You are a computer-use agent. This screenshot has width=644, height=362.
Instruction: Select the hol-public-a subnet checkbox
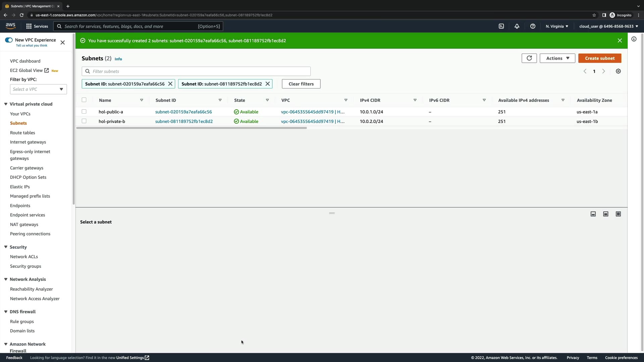(x=84, y=112)
